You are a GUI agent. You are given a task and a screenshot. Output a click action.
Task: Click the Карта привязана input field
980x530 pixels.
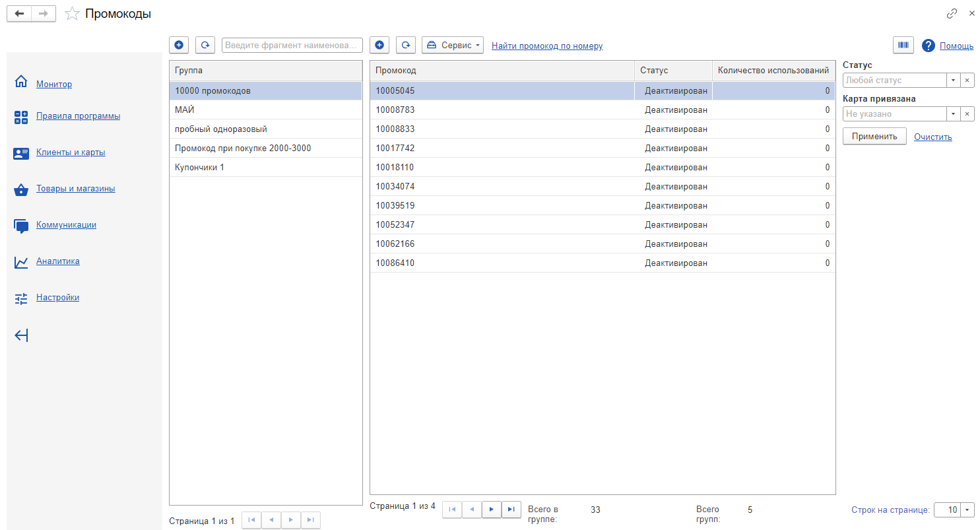pyautogui.click(x=895, y=114)
